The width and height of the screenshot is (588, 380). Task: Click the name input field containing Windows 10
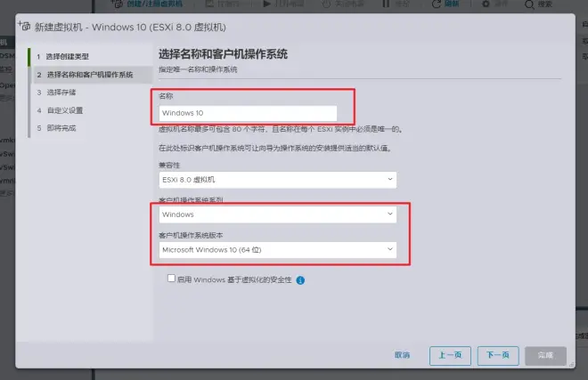(x=248, y=113)
